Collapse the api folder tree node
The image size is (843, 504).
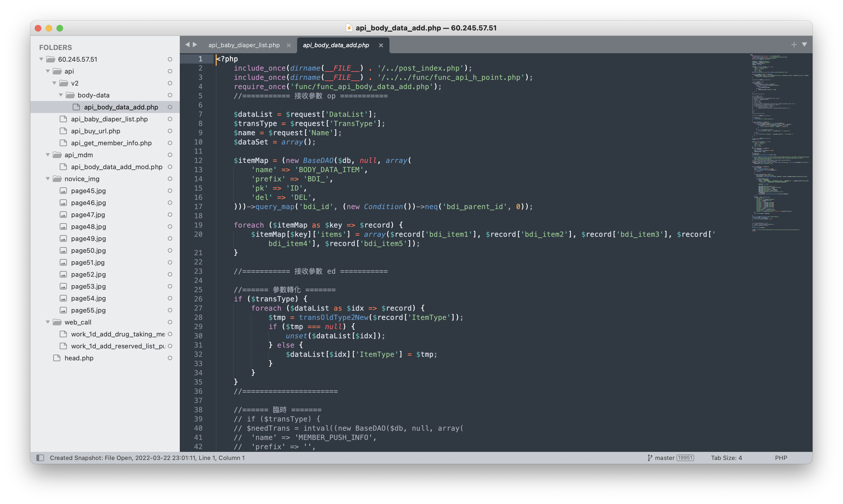(48, 71)
